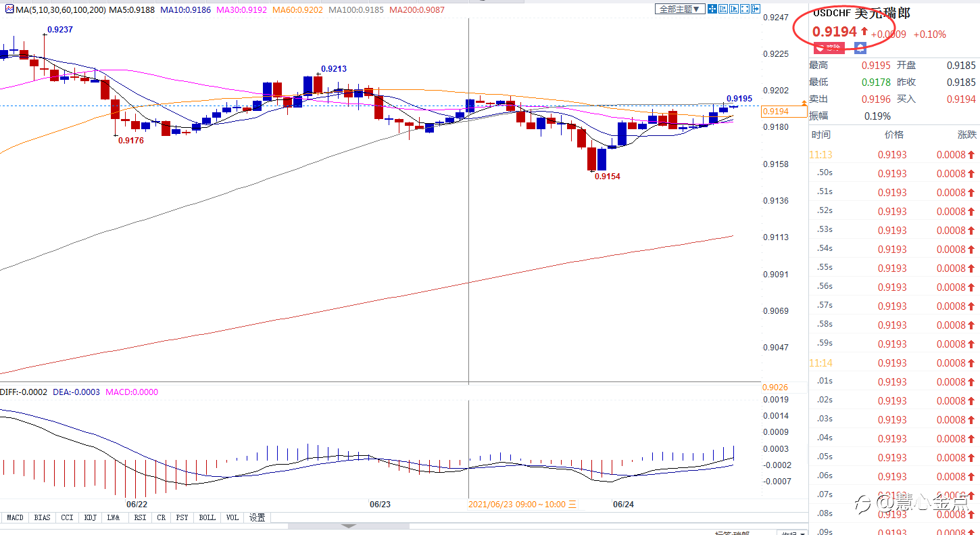
Task: Click the exit panel toolbar icon
Action: pos(756,9)
